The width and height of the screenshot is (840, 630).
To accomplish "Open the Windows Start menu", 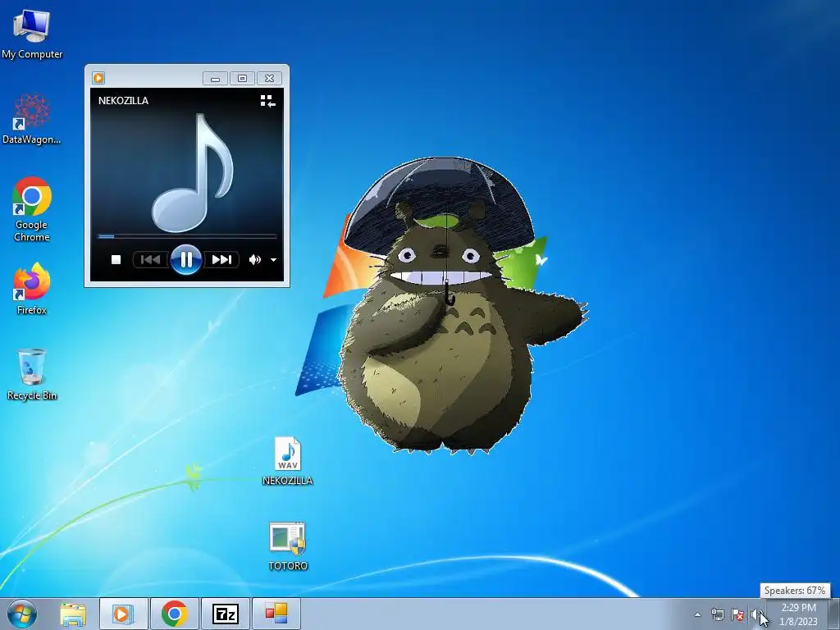I will pos(22,614).
